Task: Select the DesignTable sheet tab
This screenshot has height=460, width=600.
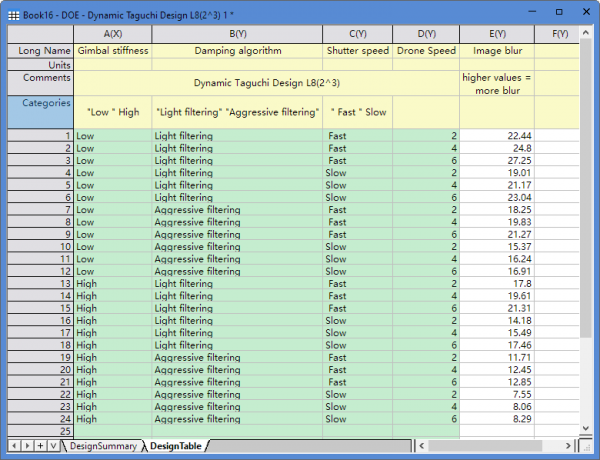Action: [176, 446]
